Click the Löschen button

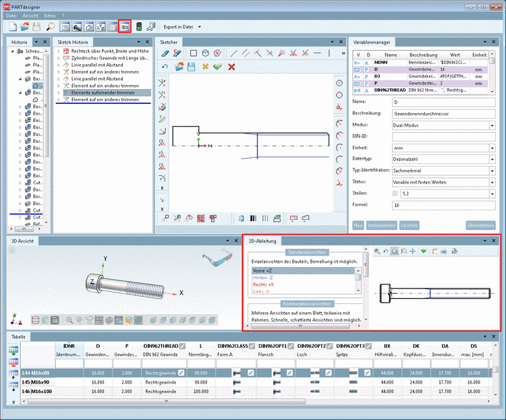point(410,225)
